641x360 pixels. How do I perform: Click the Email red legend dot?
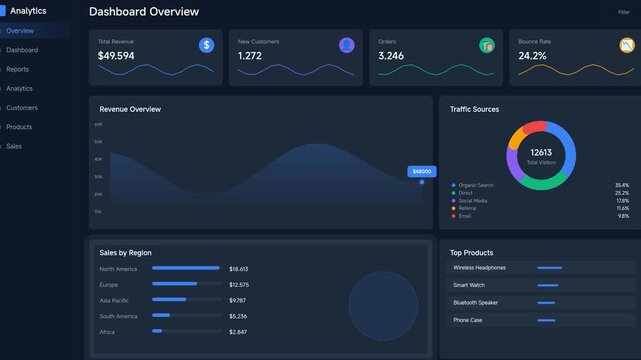[453, 216]
